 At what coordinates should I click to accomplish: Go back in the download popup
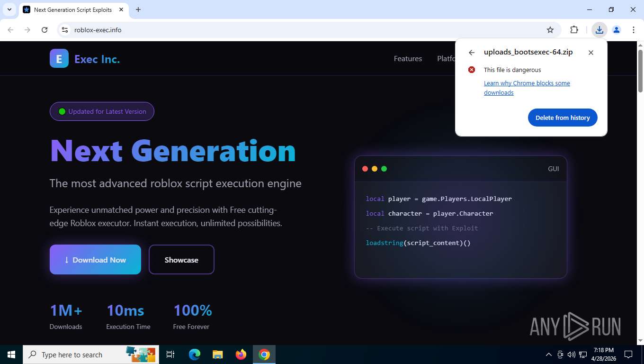tap(471, 53)
